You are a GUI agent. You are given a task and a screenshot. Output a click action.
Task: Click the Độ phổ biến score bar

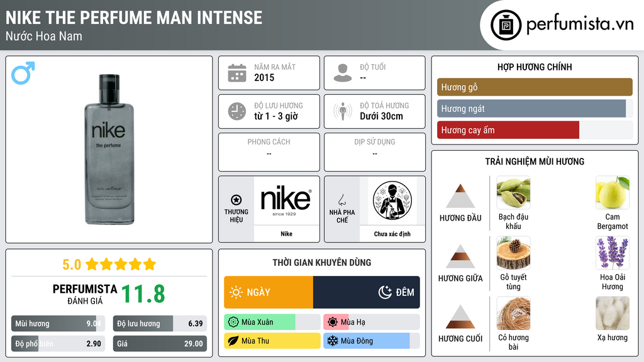58,344
